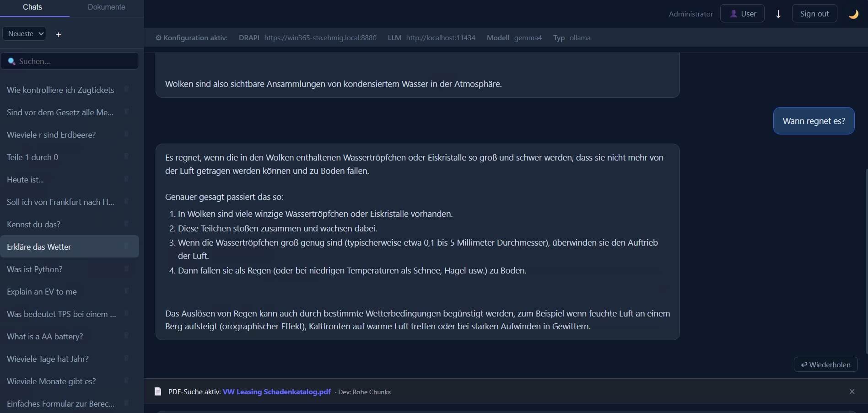
Task: Click the document icon in the PDF search bar
Action: [x=158, y=392]
